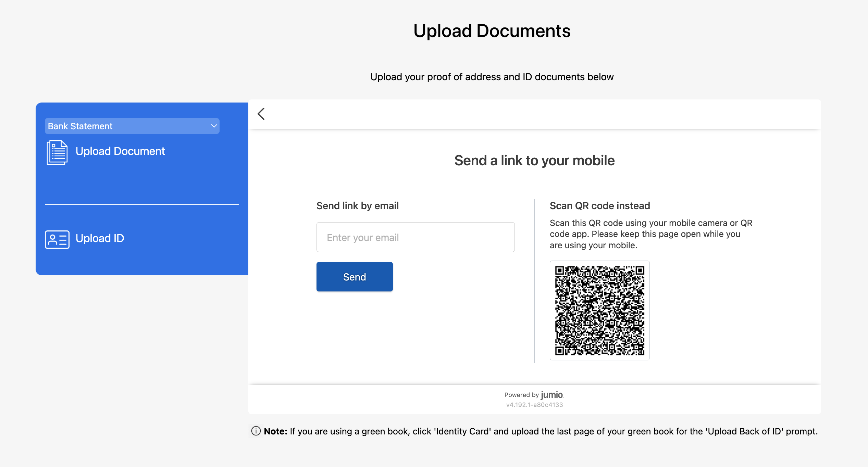Select the Upload ID step
The height and width of the screenshot is (467, 868).
point(100,238)
